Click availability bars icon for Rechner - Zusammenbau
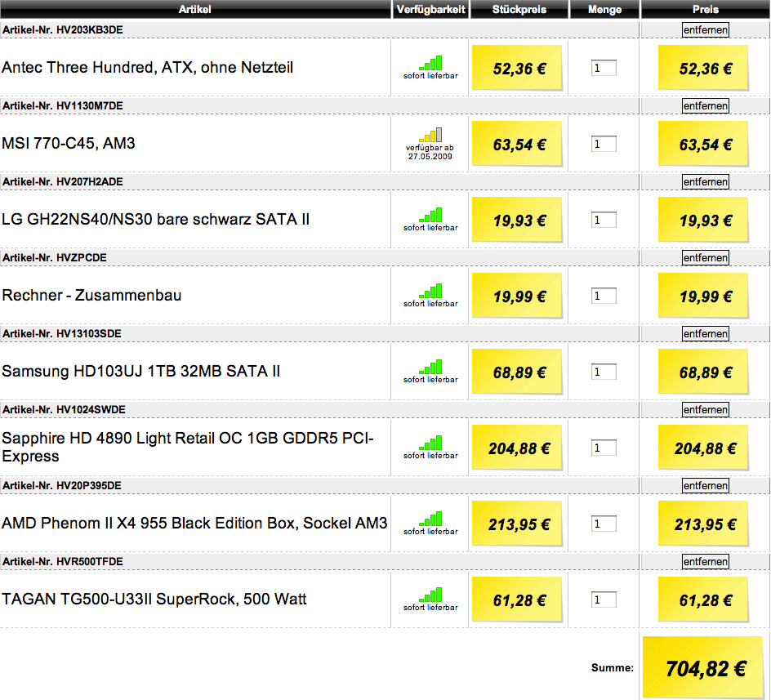The width and height of the screenshot is (771, 700). (430, 291)
